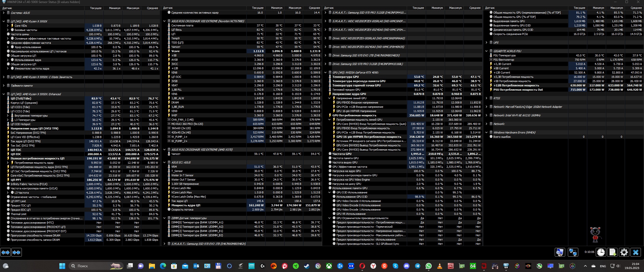The width and height of the screenshot is (644, 272).
Task: Close sensors with the blue X
Action: [636, 252]
